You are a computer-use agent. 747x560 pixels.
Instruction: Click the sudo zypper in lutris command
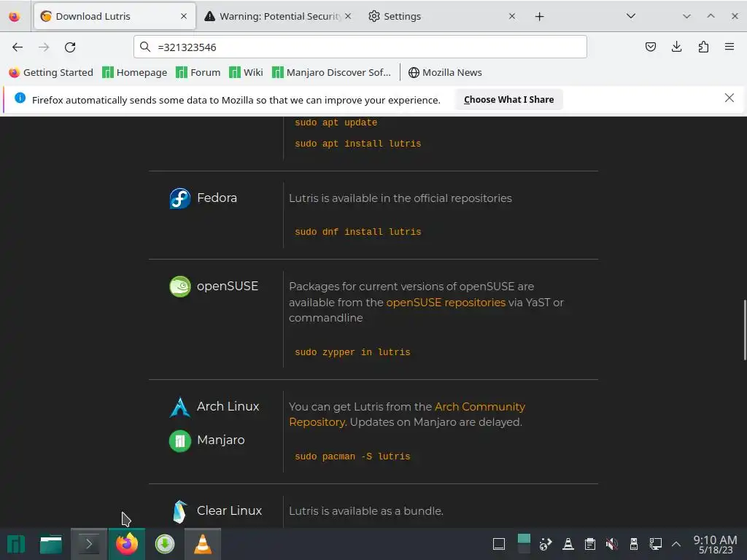(352, 352)
